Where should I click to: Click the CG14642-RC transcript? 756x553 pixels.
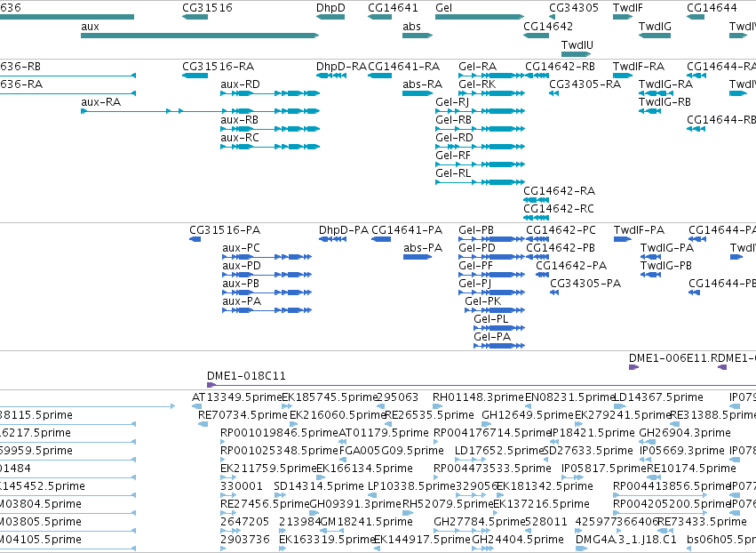pyautogui.click(x=537, y=218)
